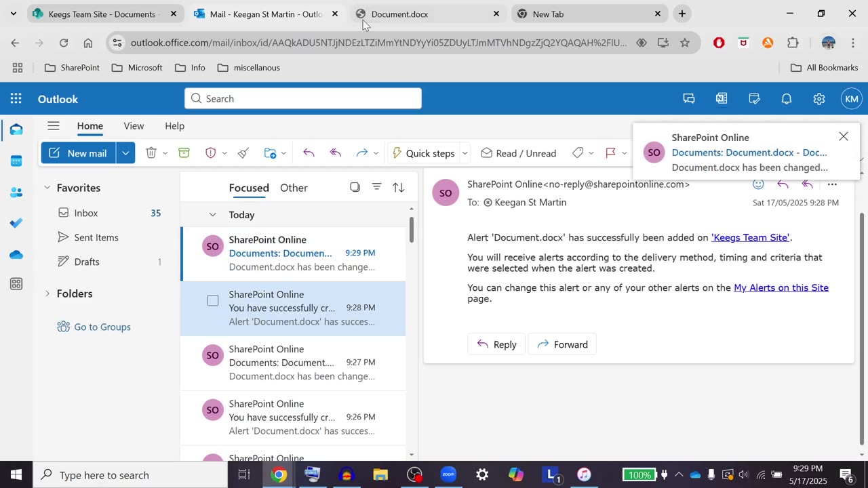
Task: Select the Help ribbon tab
Action: click(174, 126)
